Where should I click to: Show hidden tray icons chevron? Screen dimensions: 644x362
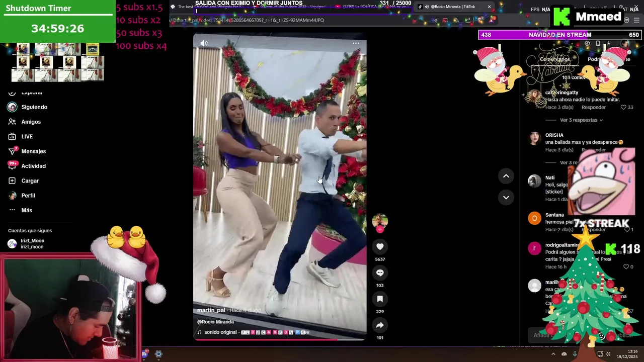coord(553,354)
